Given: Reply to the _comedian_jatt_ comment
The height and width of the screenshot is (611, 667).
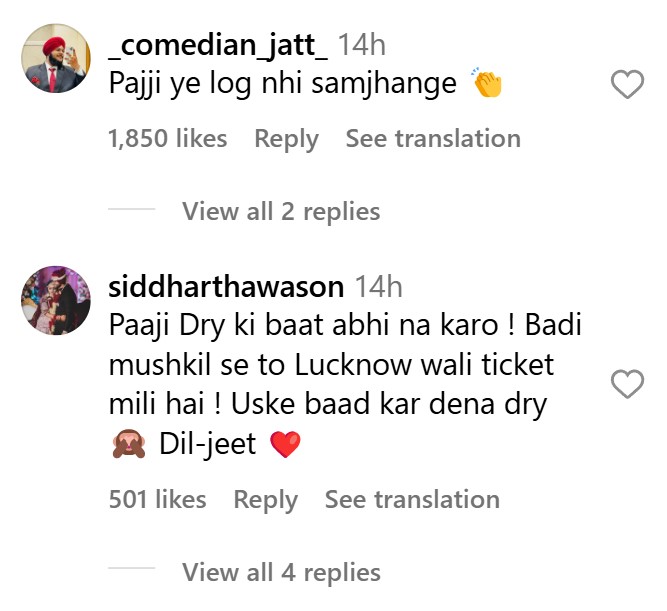Looking at the screenshot, I should (x=286, y=139).
